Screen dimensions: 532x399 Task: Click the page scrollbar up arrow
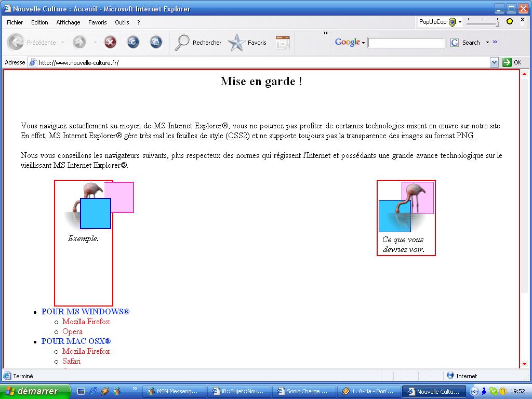coord(524,74)
